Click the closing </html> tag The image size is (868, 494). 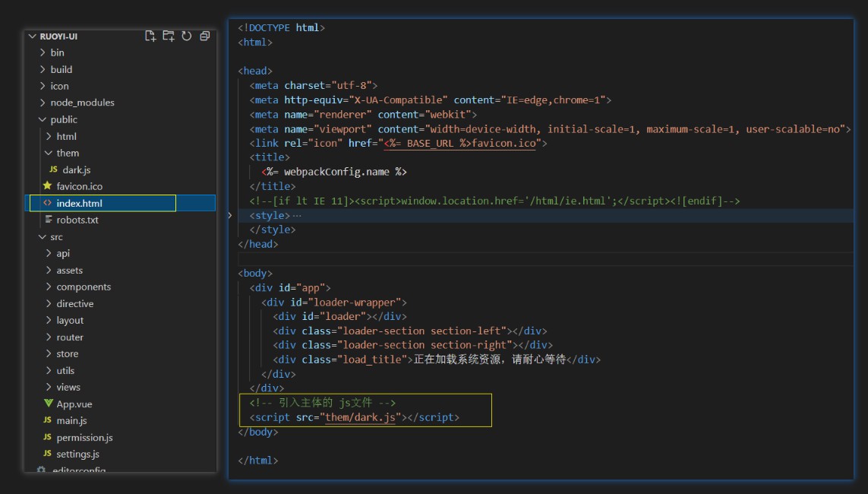258,461
